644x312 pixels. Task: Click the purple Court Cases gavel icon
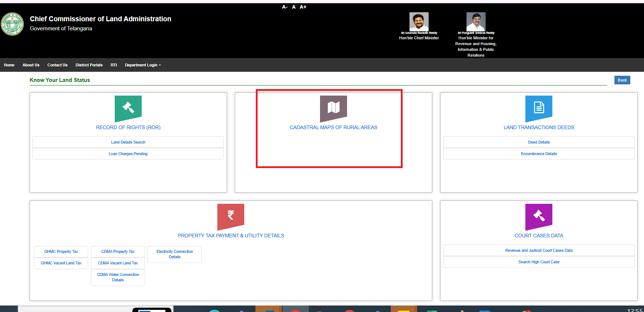point(539,216)
